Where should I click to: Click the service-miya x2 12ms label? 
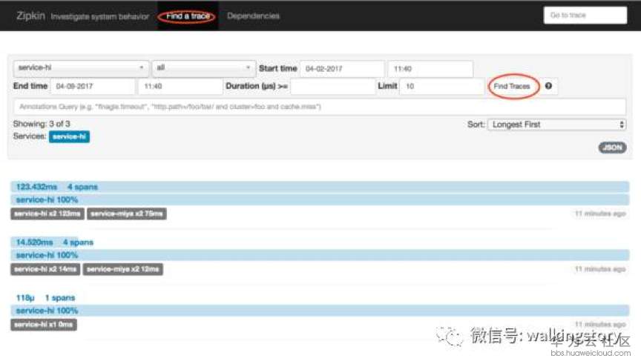tap(123, 269)
